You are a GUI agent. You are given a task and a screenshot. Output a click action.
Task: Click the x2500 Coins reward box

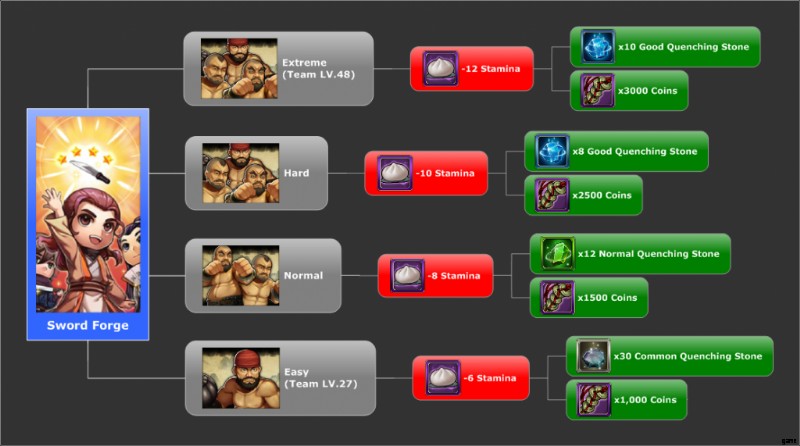pyautogui.click(x=583, y=195)
